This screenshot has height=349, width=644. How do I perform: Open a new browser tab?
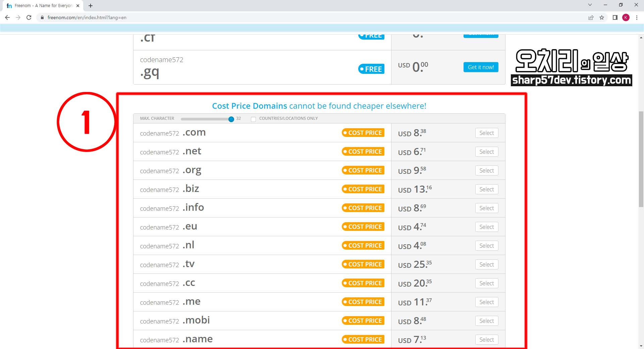91,5
